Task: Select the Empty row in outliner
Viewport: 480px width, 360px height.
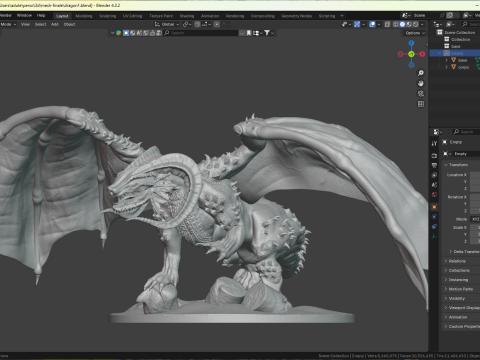Action: (x=455, y=53)
